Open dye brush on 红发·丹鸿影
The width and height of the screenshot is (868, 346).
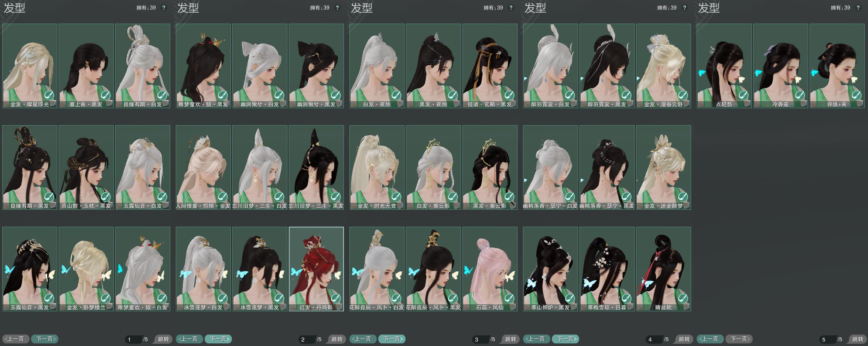pyautogui.click(x=336, y=299)
